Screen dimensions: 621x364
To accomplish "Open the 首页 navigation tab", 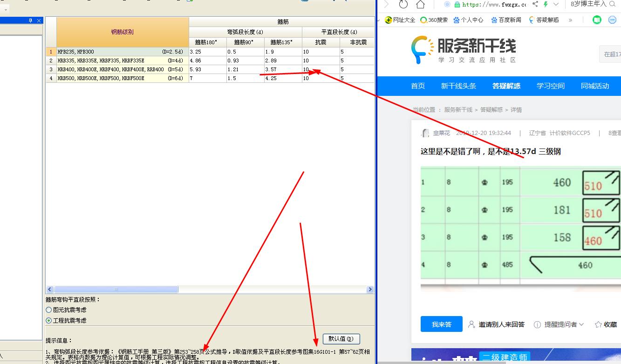I will coord(418,86).
